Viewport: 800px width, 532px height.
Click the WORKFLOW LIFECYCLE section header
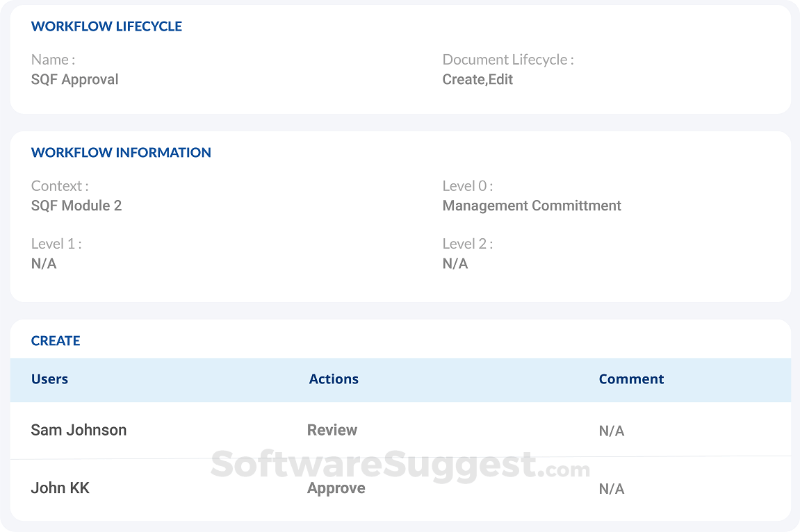[106, 26]
